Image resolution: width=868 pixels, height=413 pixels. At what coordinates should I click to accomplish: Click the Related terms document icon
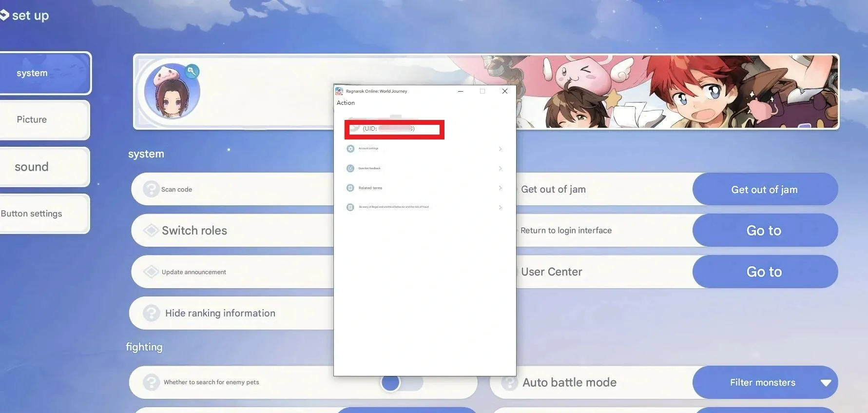(350, 188)
